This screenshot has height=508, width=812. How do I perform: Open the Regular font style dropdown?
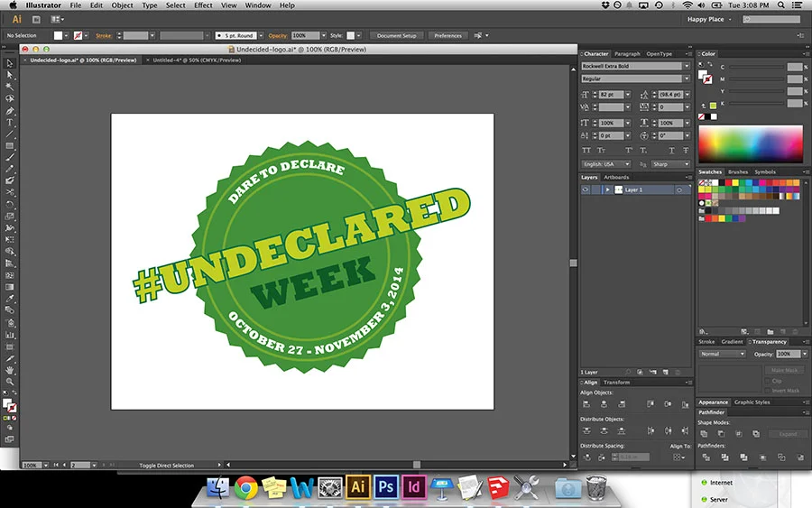[687, 79]
